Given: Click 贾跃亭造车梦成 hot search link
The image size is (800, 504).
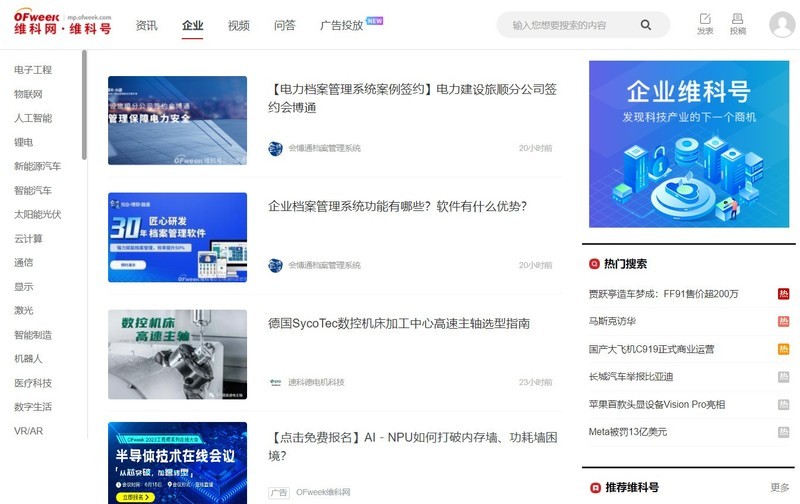Looking at the screenshot, I should coord(663,294).
